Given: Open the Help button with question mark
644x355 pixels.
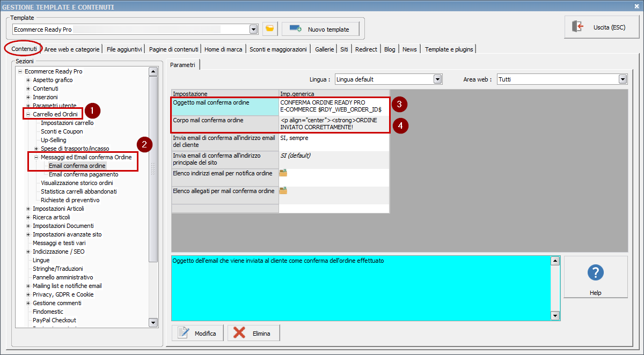Looking at the screenshot, I should 596,277.
